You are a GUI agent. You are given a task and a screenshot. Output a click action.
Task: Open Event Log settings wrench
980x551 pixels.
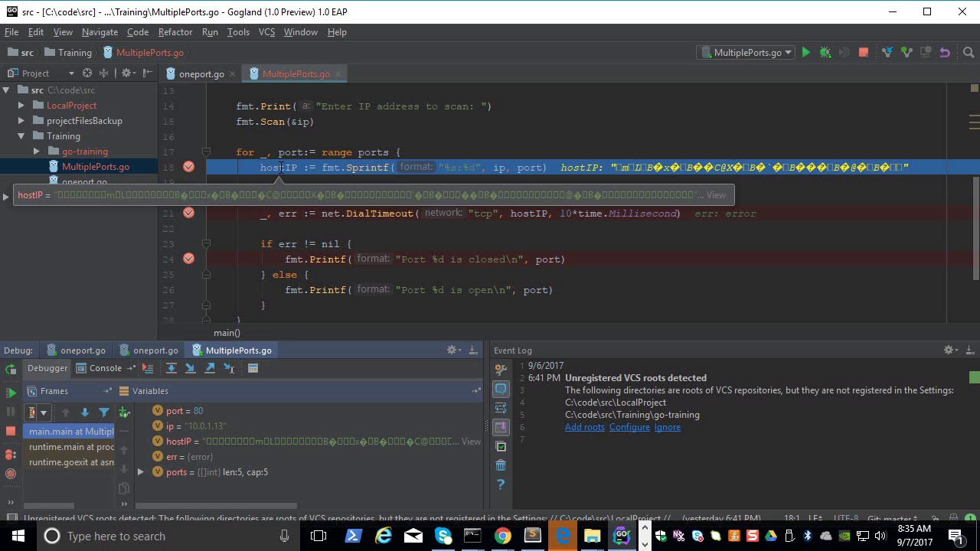click(x=501, y=370)
